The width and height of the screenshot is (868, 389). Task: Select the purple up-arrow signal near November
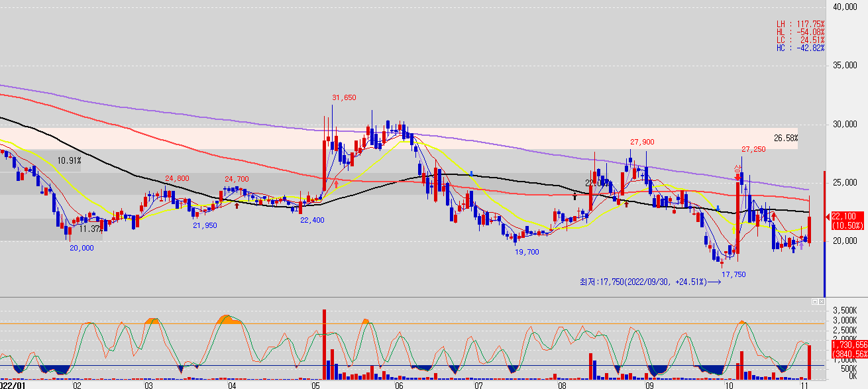coord(800,245)
